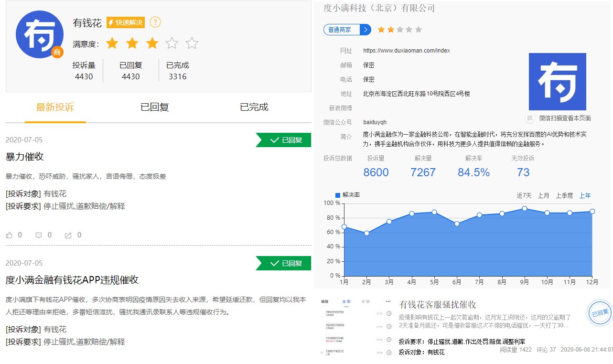Viewport: 613px width, 364px height.
Task: Click the orange 商 badge on the avatar
Action: pos(57,52)
